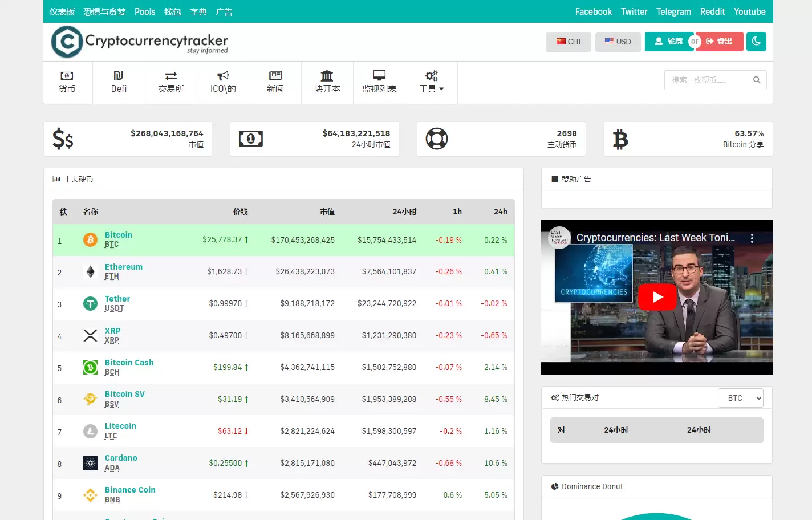The image size is (812, 520).
Task: Open the 监视列表 watchlist nav icon
Action: point(379,75)
